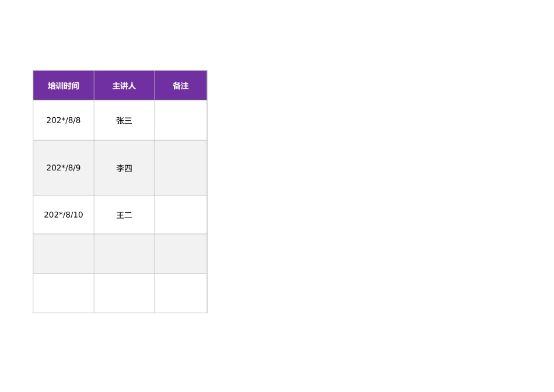The width and height of the screenshot is (554, 392).
Task: Select bottom empty cell of 备注 column
Action: [x=181, y=293]
